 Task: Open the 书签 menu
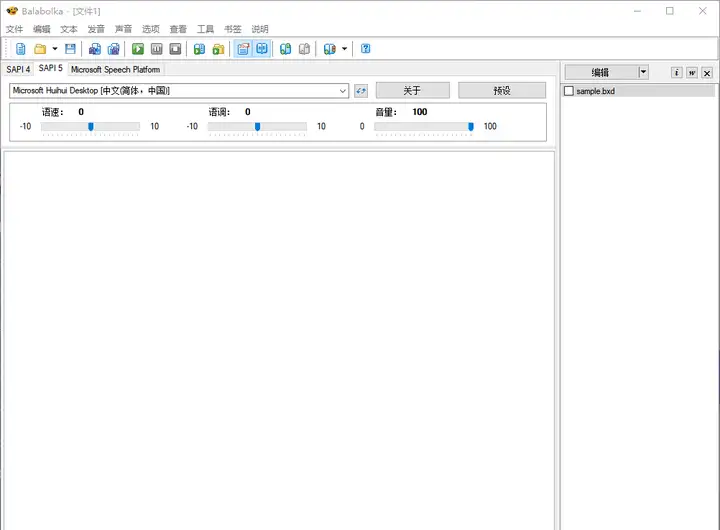tap(233, 29)
